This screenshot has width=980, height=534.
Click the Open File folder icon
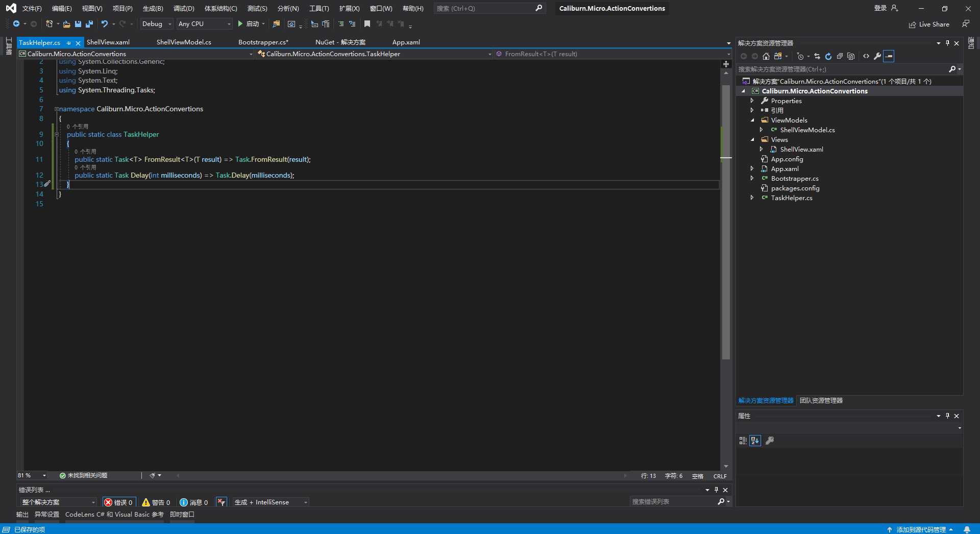coord(66,24)
